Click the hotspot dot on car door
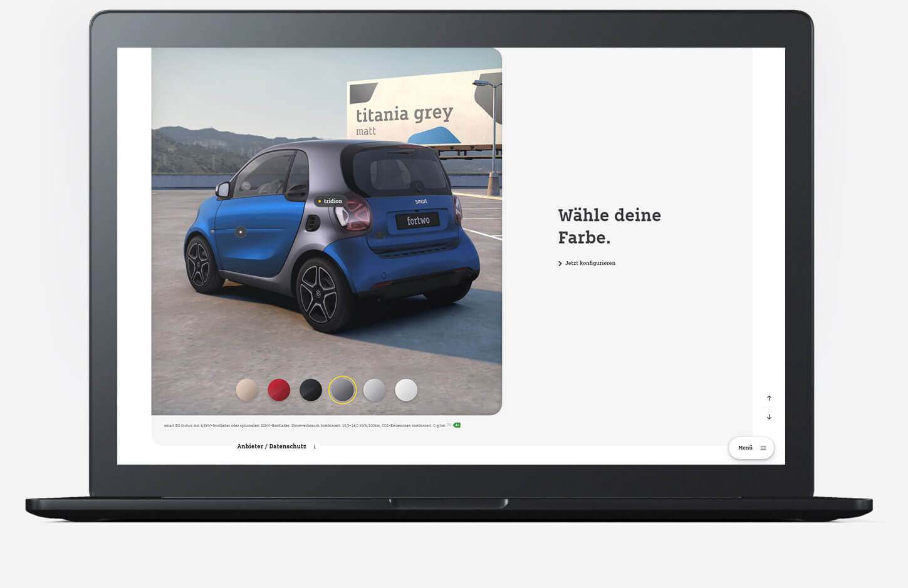 (x=241, y=232)
